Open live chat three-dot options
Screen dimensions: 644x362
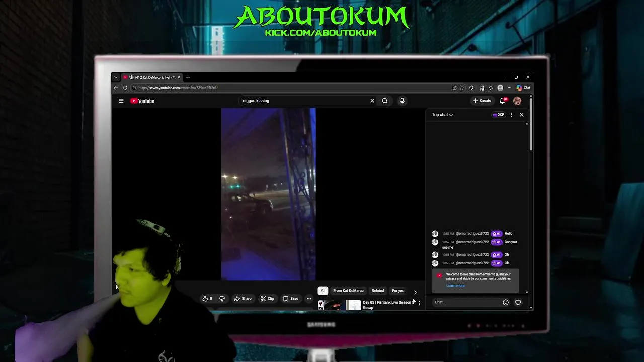click(511, 115)
